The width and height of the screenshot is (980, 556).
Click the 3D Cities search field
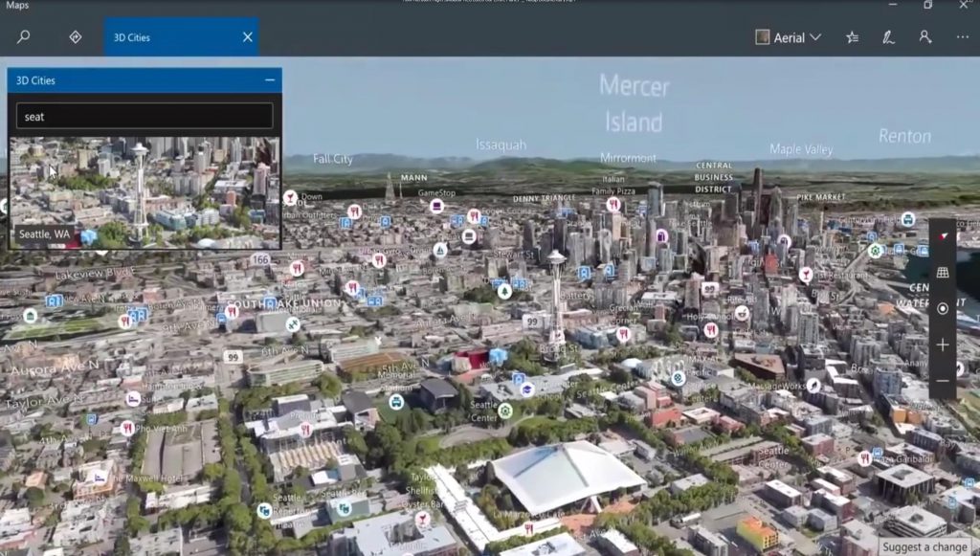(145, 116)
